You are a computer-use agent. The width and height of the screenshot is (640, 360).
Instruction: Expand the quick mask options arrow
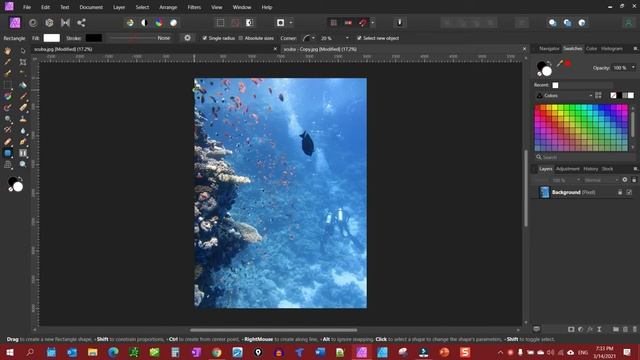(291, 23)
